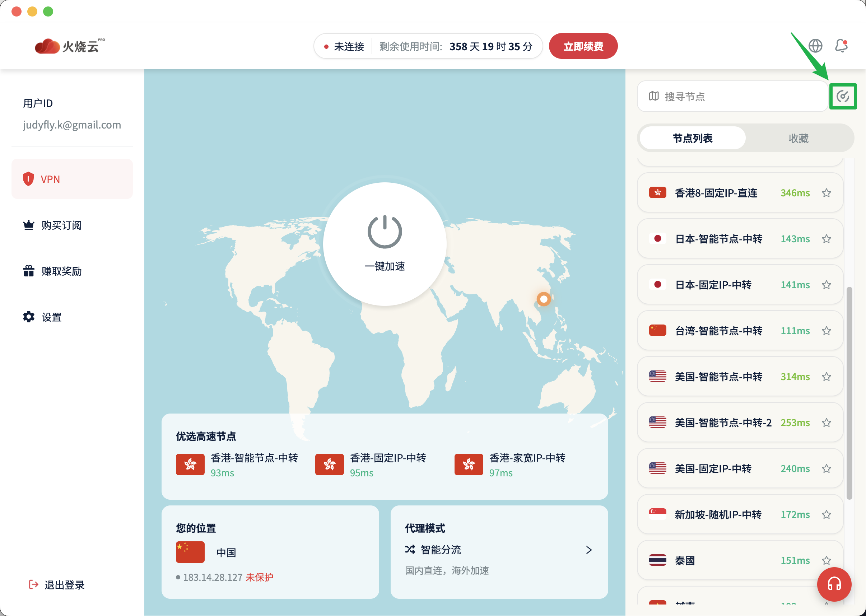Select 香港-固定IP-中转 preferred node

tap(371, 465)
